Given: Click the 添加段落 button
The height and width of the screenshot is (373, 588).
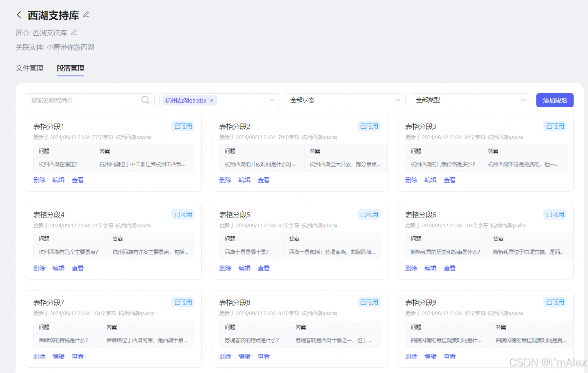Looking at the screenshot, I should coord(555,100).
